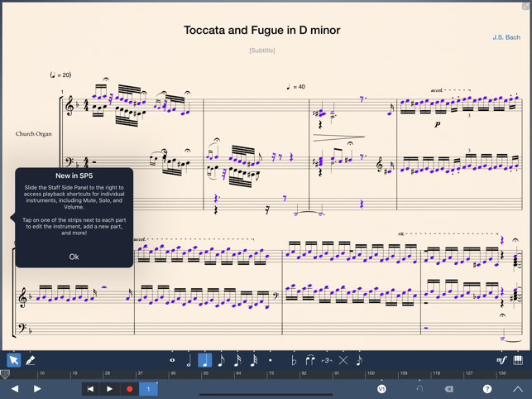Toggle the flat accidental
Screen dimensions: 532x399
(x=294, y=360)
